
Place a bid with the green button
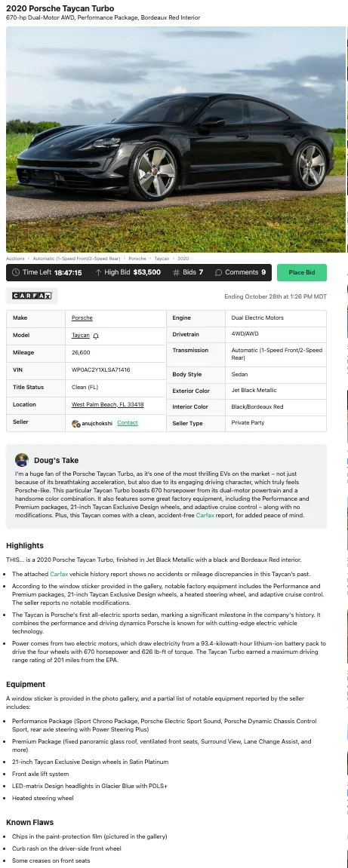(x=301, y=272)
